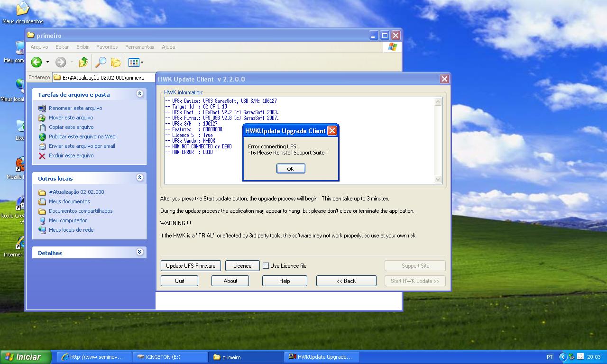The width and height of the screenshot is (607, 364).
Task: Switch to KINGSTON (E:) taskbar item
Action: coord(171,357)
